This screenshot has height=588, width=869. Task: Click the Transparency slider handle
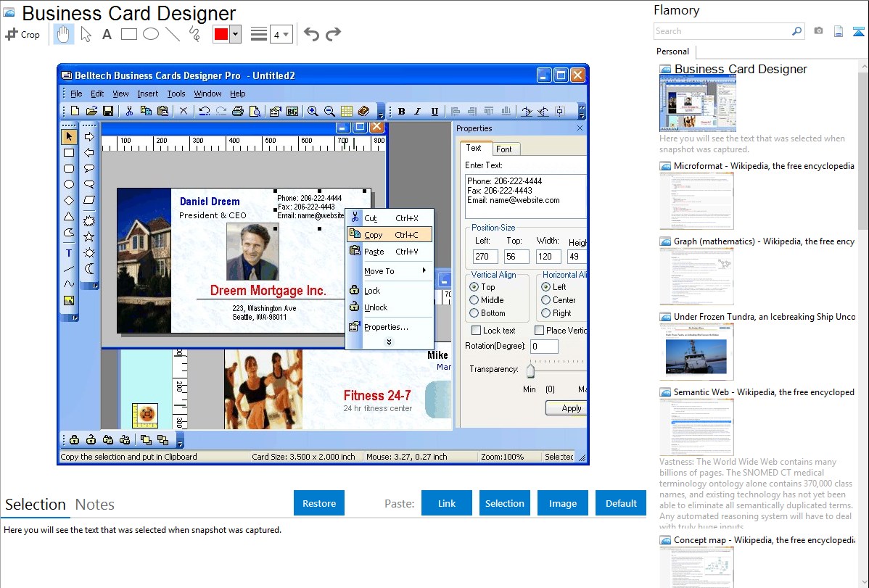pos(530,369)
